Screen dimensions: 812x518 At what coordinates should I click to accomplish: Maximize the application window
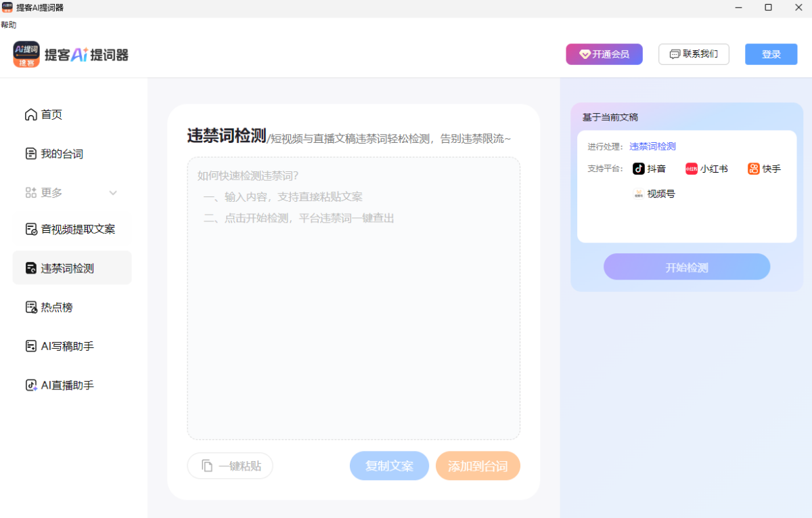pyautogui.click(x=768, y=7)
